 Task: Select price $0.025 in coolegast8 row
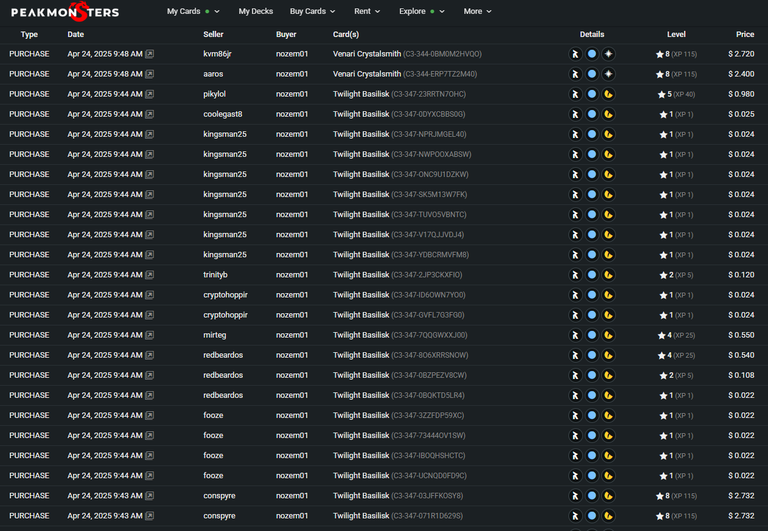(x=741, y=114)
